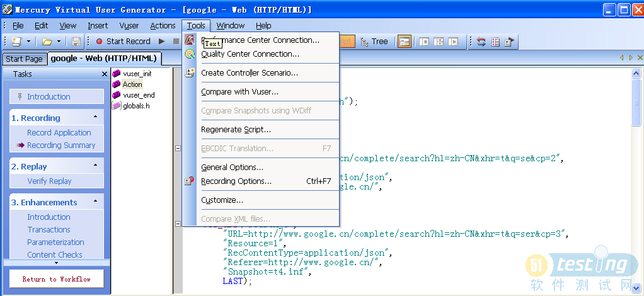Select Compare with Vuser menu item

261,91
